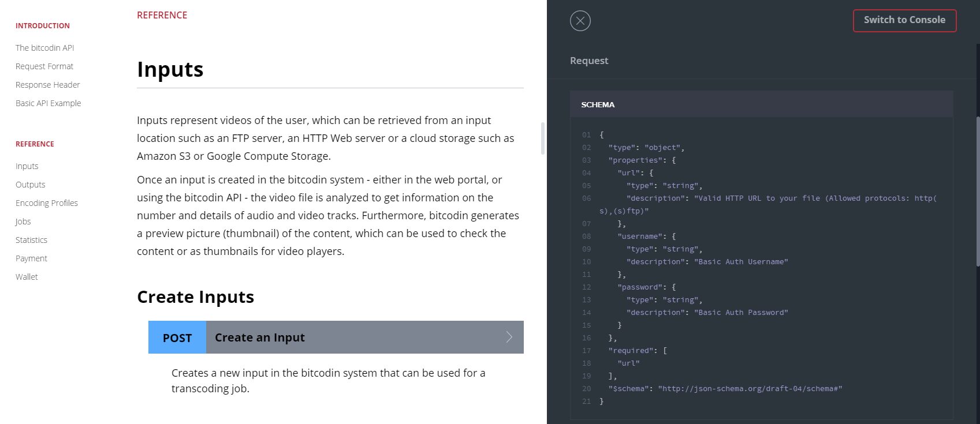Open The bitcodin API sidebar link
Image resolution: width=980 pixels, height=424 pixels.
click(45, 48)
